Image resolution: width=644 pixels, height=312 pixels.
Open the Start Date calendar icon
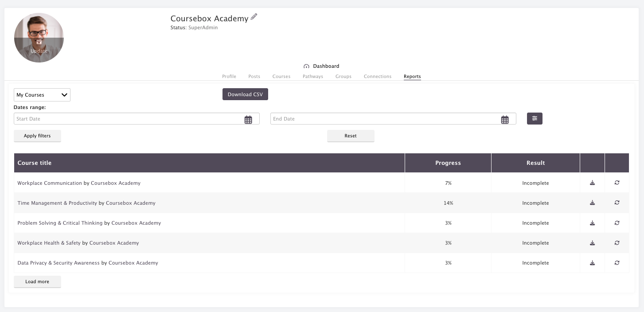pos(248,119)
